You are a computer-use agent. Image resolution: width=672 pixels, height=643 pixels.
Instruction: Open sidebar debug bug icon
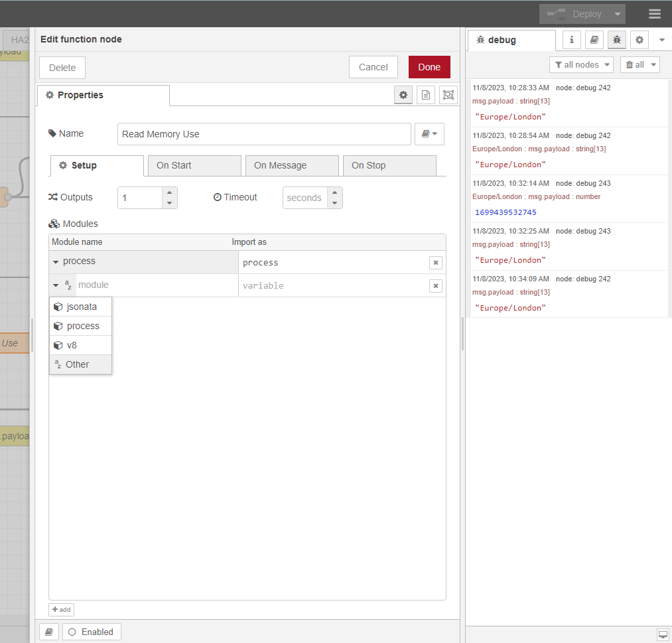pos(617,40)
